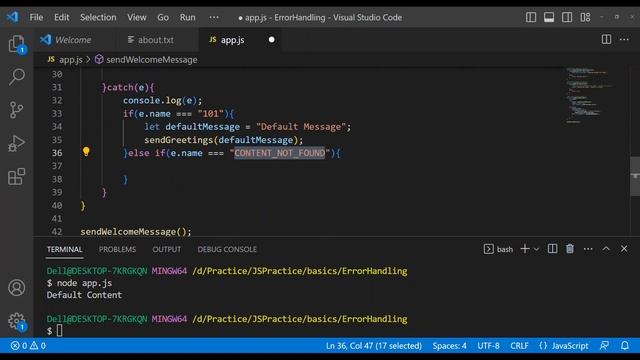Viewport: 640px width, 360px height.
Task: Toggle the bottom panel layout icon
Action: click(x=549, y=17)
